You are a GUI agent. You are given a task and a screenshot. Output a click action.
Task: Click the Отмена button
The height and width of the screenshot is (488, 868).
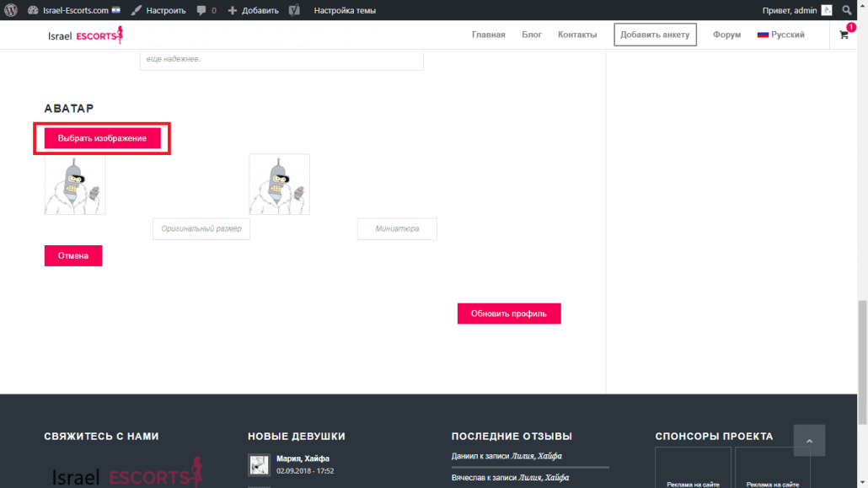(73, 255)
